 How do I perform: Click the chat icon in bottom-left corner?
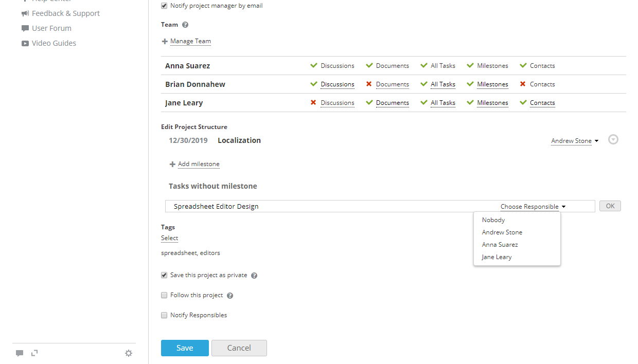20,353
